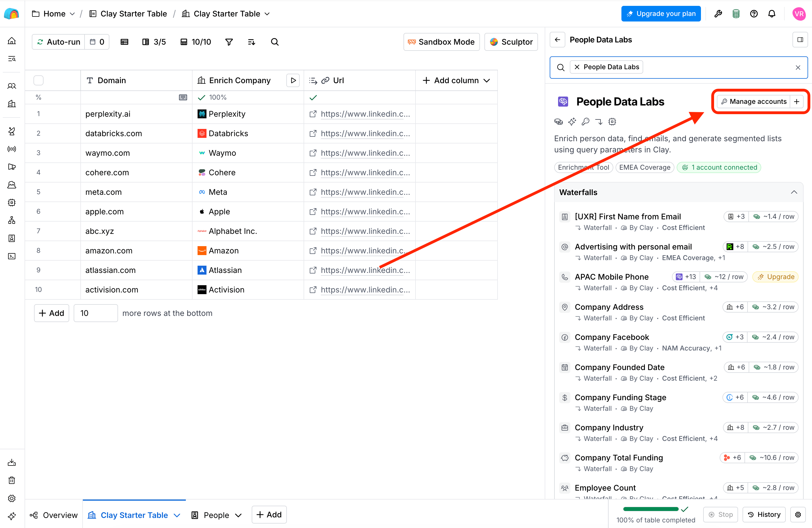
Task: Open the sidebar trash icon
Action: pyautogui.click(x=12, y=481)
